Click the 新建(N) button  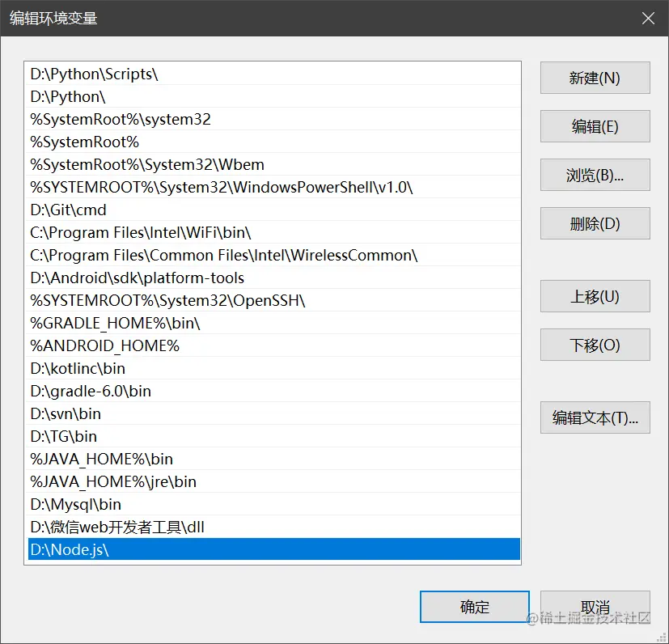[x=595, y=78]
